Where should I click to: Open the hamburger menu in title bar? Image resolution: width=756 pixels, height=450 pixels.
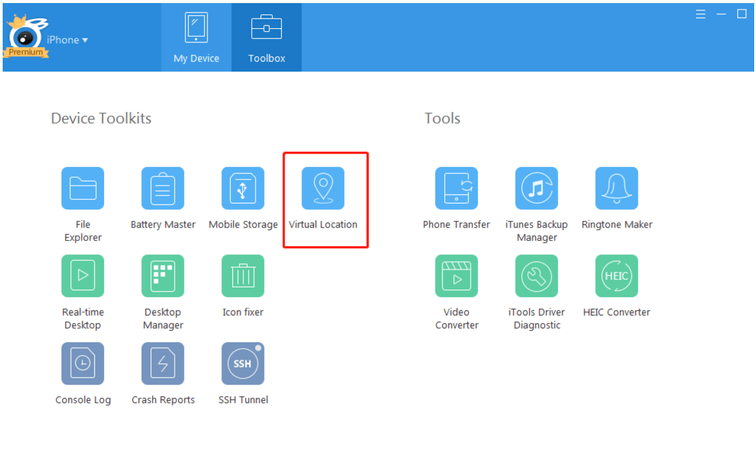(x=700, y=15)
